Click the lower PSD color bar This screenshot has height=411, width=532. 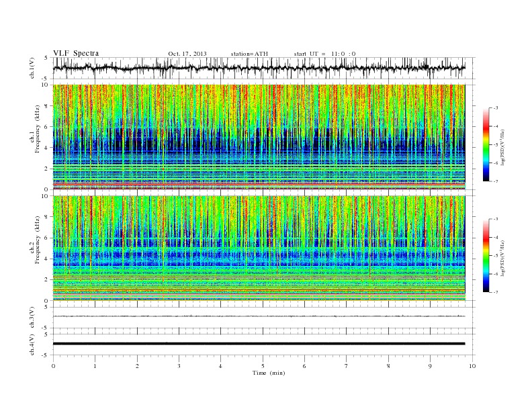click(x=486, y=255)
